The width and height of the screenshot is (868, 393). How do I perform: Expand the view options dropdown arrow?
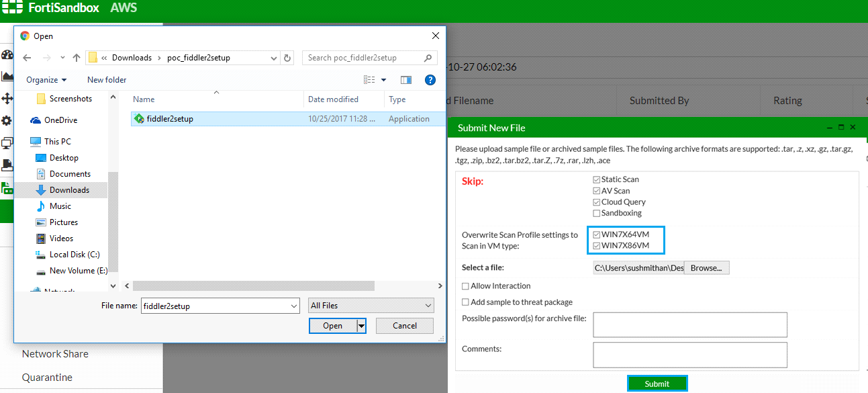tap(384, 80)
